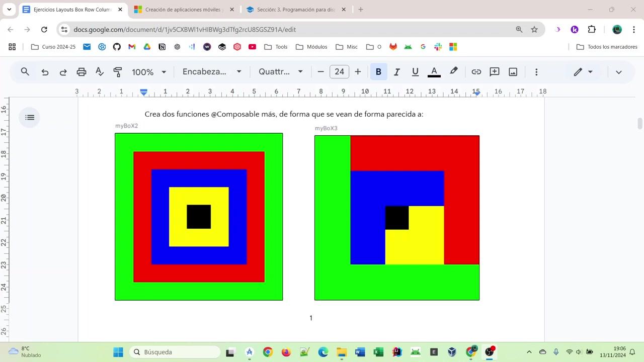Open the font Quattrocento dropdown
This screenshot has width=644, height=362.
coord(281,72)
